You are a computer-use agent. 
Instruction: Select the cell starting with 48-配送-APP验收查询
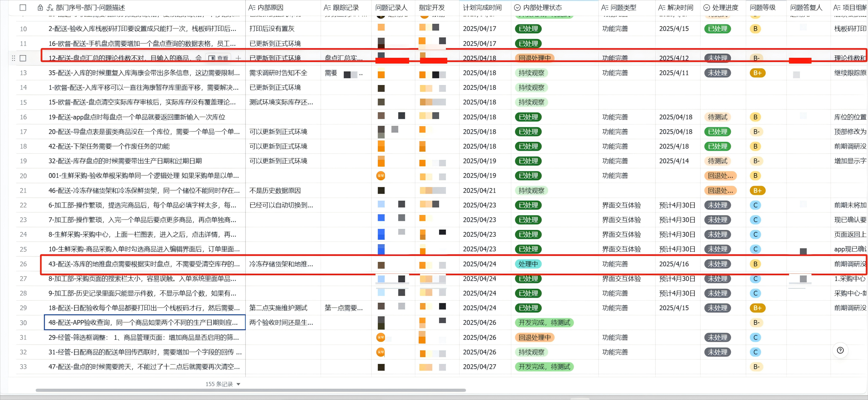(144, 322)
